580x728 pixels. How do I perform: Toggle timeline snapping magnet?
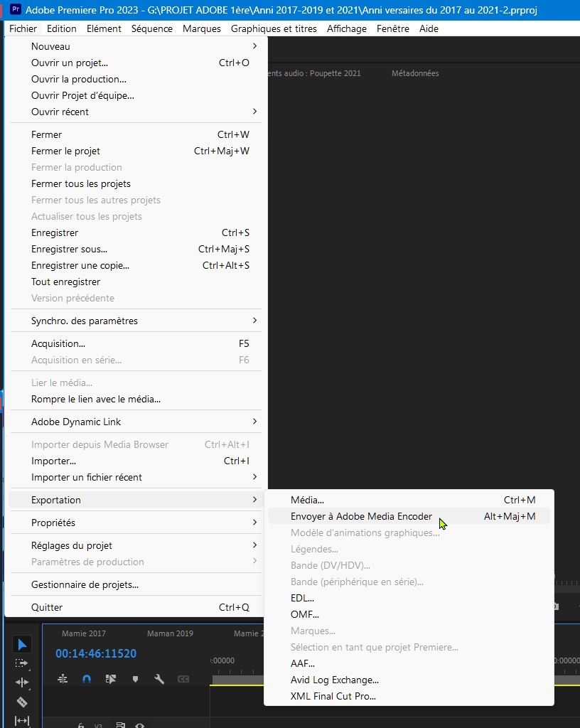pyautogui.click(x=87, y=679)
